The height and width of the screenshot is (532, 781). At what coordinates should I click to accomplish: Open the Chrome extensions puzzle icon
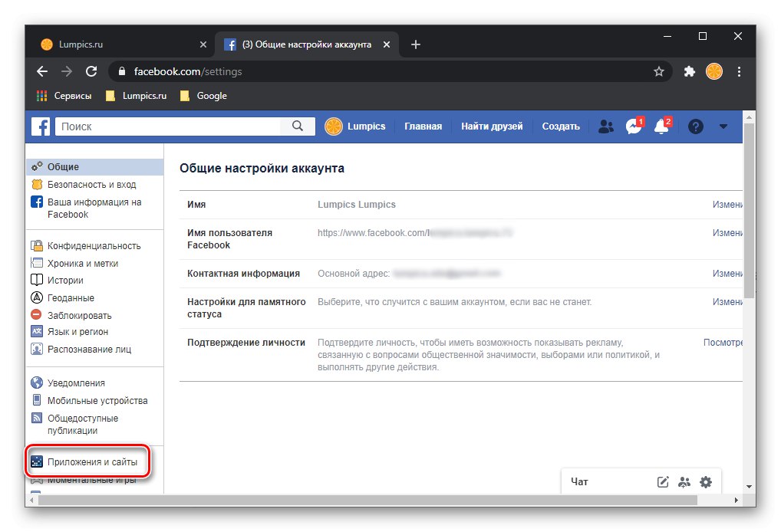(690, 71)
